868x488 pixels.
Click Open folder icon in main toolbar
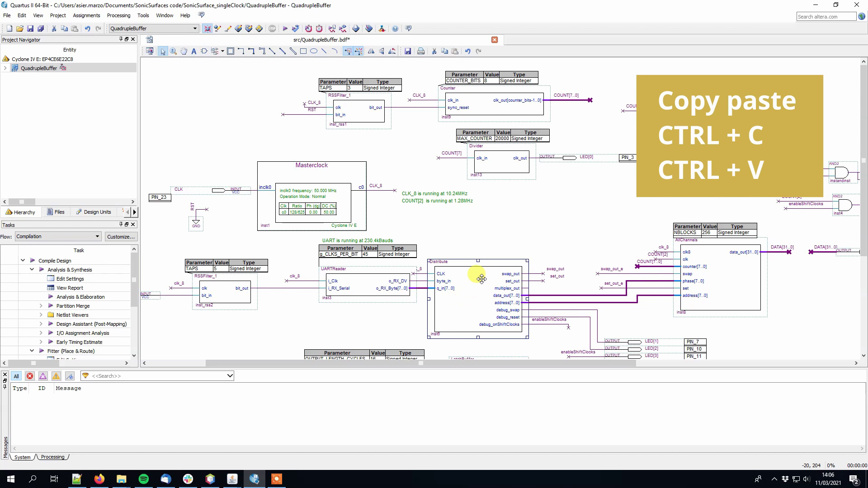pos(19,28)
